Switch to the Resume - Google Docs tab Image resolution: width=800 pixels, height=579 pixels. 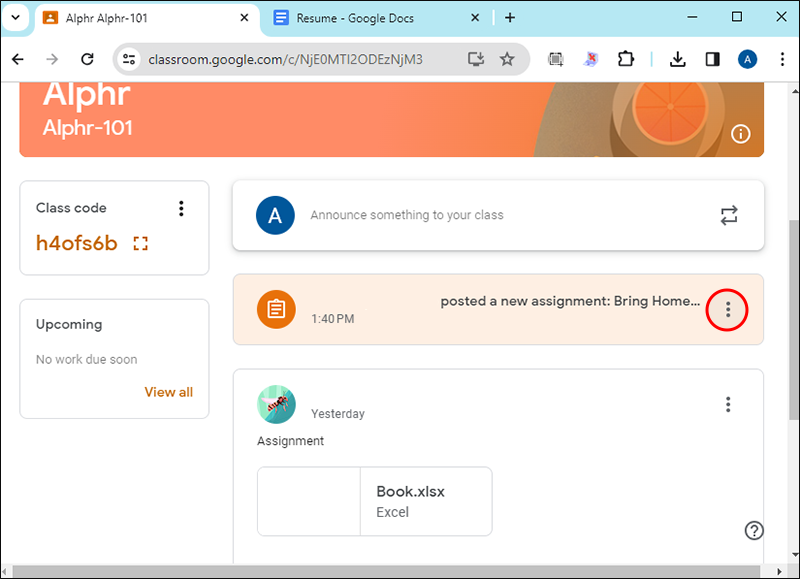point(377,18)
